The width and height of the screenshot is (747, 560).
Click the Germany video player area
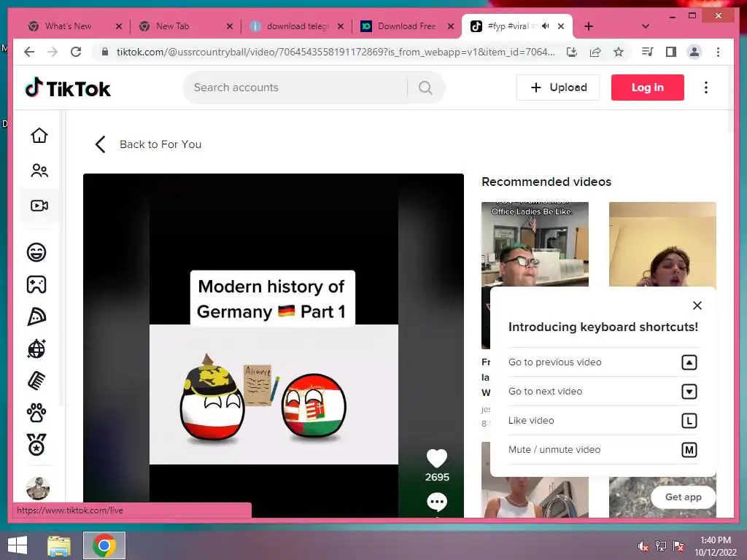click(x=274, y=345)
